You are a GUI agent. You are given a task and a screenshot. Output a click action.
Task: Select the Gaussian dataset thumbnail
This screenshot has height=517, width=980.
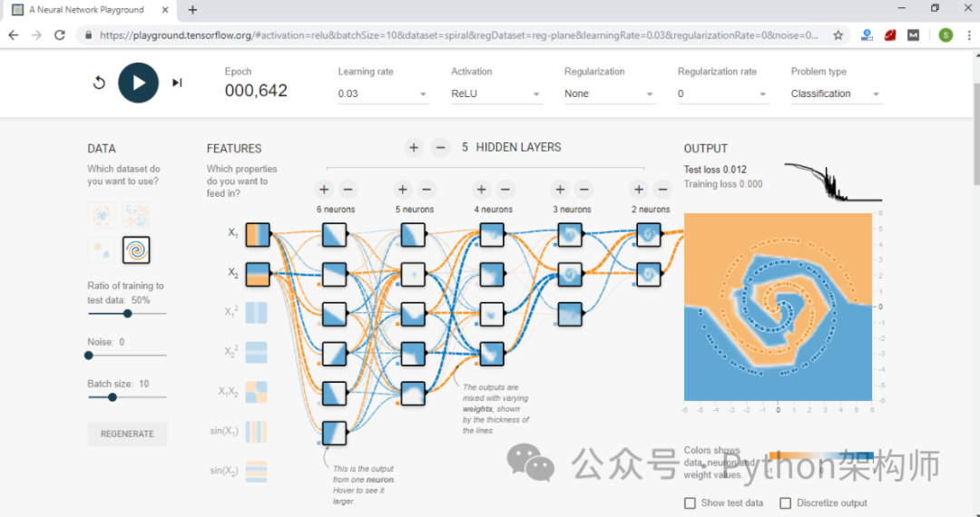102,249
